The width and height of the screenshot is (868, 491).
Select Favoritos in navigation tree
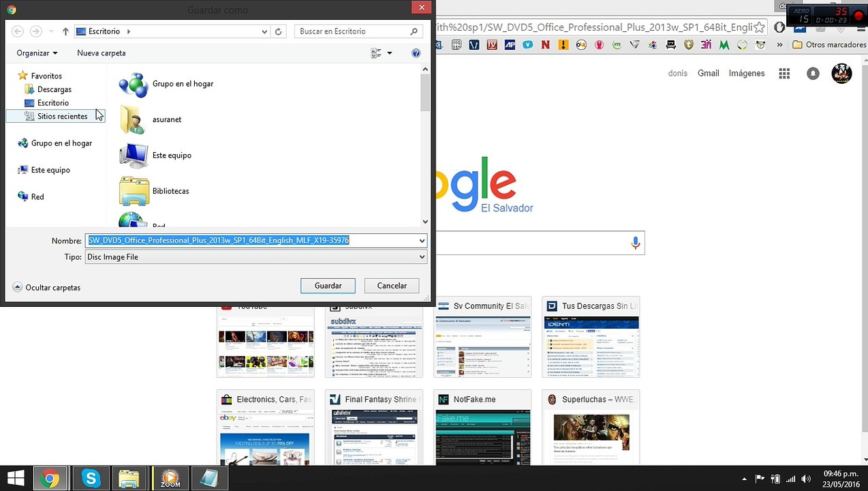pyautogui.click(x=40, y=76)
